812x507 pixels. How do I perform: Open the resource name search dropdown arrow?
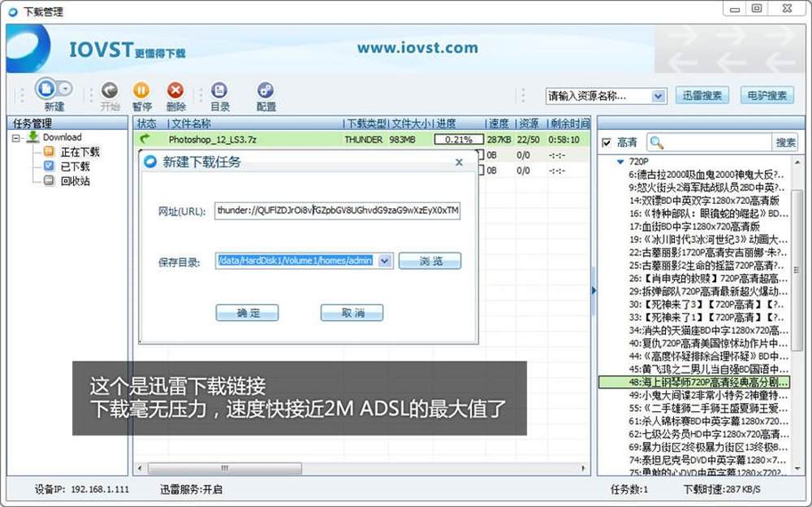(x=659, y=97)
